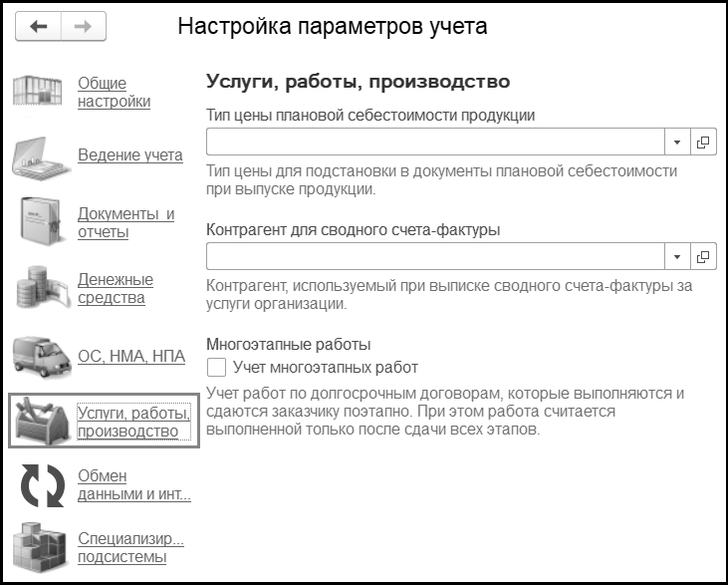This screenshot has width=728, height=586.
Task: Click the Учет многоэтапных работ label
Action: click(x=326, y=368)
